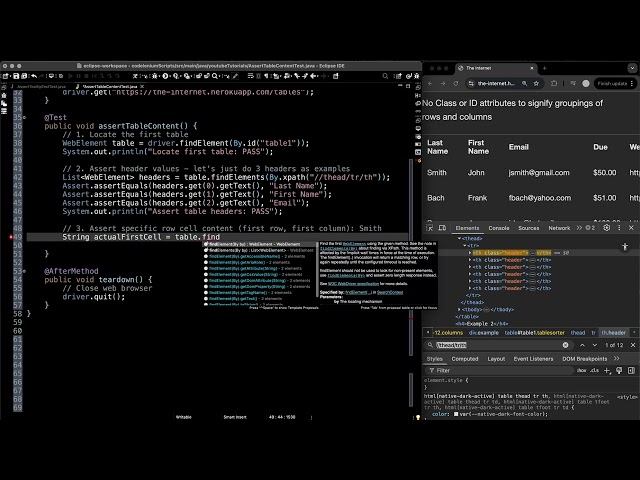
Task: Collapse the thead node in Elements tree
Action: click(460, 238)
